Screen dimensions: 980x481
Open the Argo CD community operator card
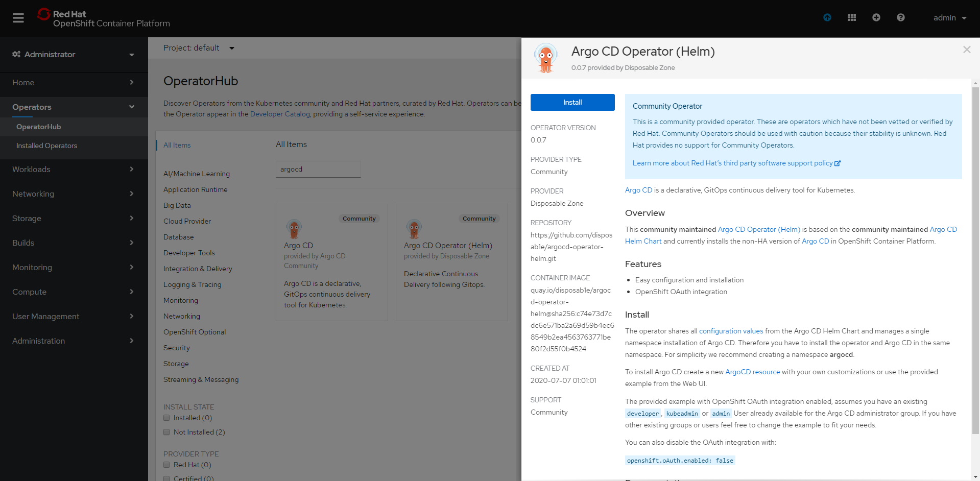coord(332,262)
